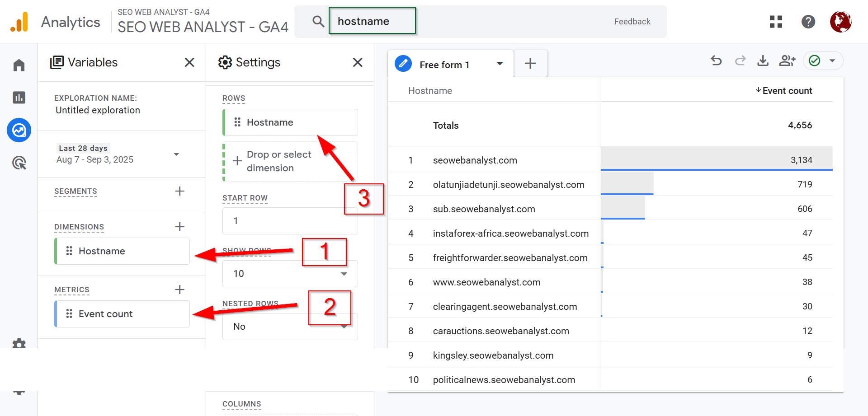Expand the data quality dropdown arrow
Viewport: 868px width, 416px height.
tap(832, 61)
